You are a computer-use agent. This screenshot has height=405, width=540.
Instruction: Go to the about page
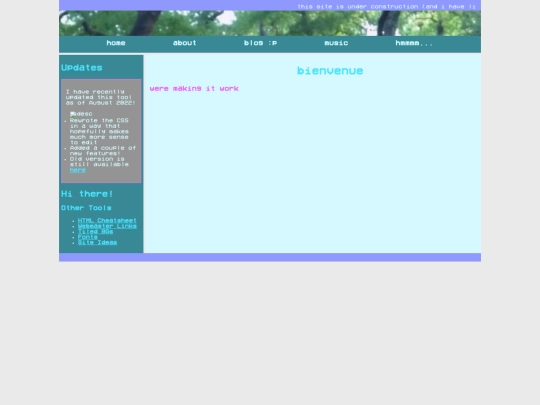pyautogui.click(x=185, y=43)
